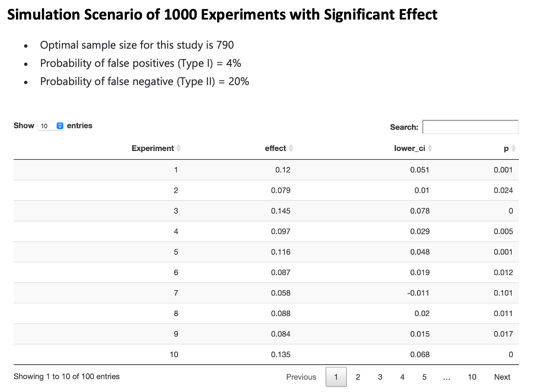Viewport: 533px width, 392px height.
Task: Sort by the effect column arrows
Action: coord(291,148)
